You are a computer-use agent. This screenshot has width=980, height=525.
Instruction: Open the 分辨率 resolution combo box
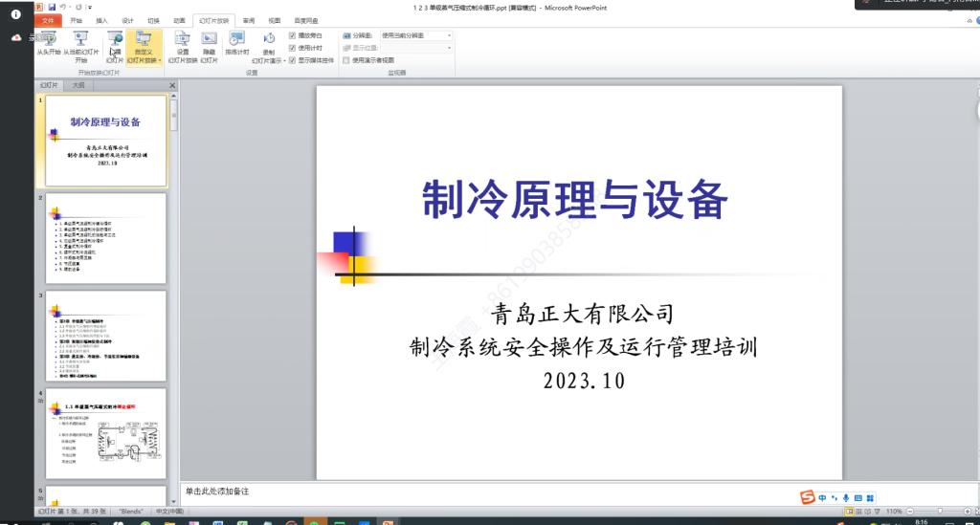pos(416,35)
